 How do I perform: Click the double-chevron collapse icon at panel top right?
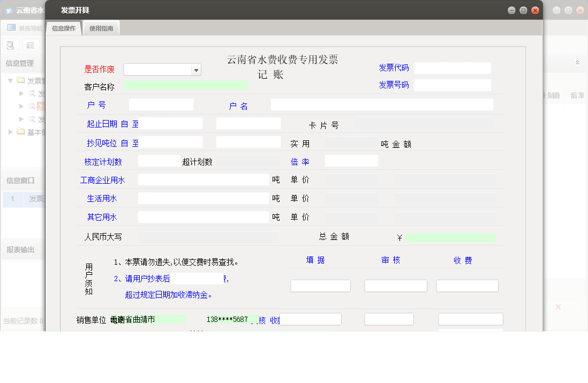[577, 62]
